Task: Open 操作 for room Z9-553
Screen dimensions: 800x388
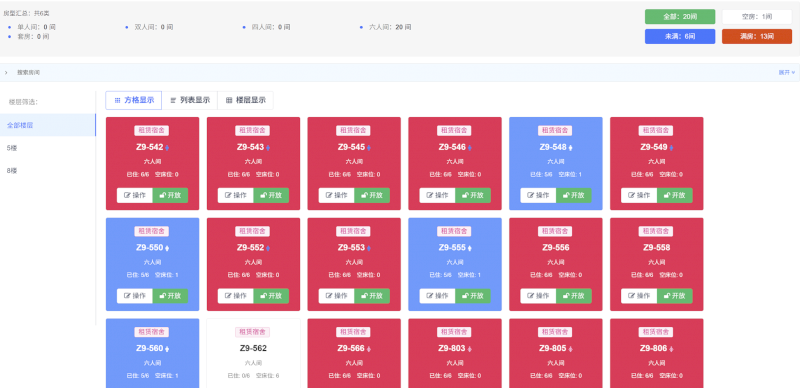Action: tap(337, 296)
